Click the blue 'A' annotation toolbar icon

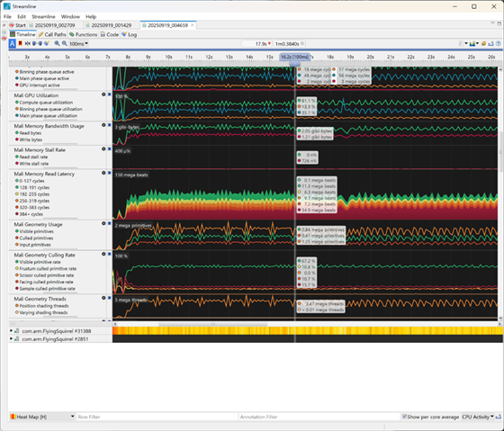point(13,43)
